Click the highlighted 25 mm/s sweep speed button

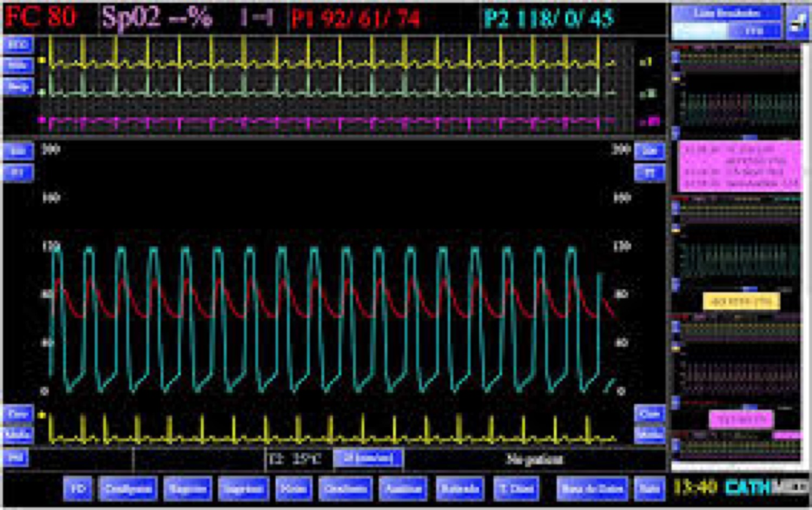click(368, 458)
